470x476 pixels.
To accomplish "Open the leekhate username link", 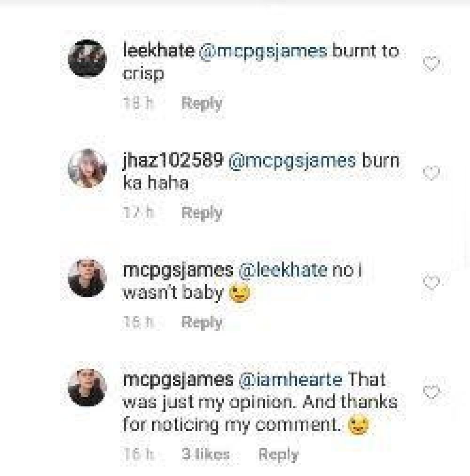I will (x=158, y=51).
